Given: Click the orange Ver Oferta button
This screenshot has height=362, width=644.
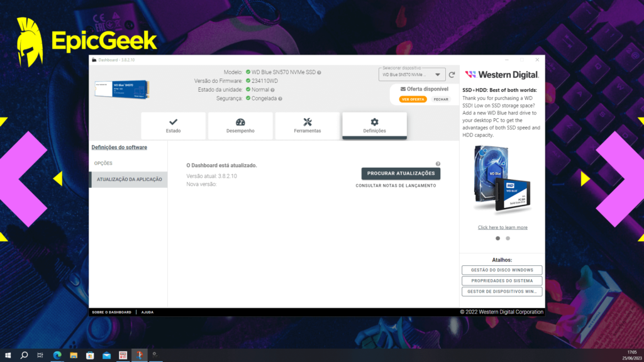Looking at the screenshot, I should click(x=413, y=99).
